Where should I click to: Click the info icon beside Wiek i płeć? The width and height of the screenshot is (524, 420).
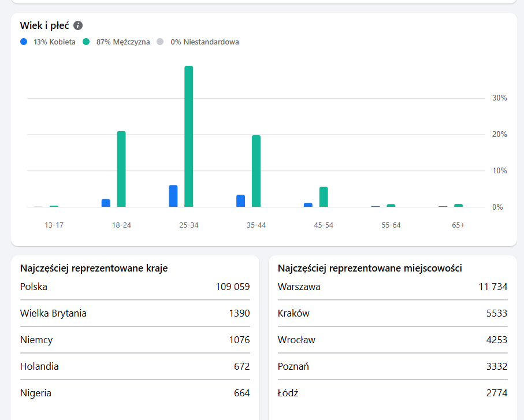point(78,25)
